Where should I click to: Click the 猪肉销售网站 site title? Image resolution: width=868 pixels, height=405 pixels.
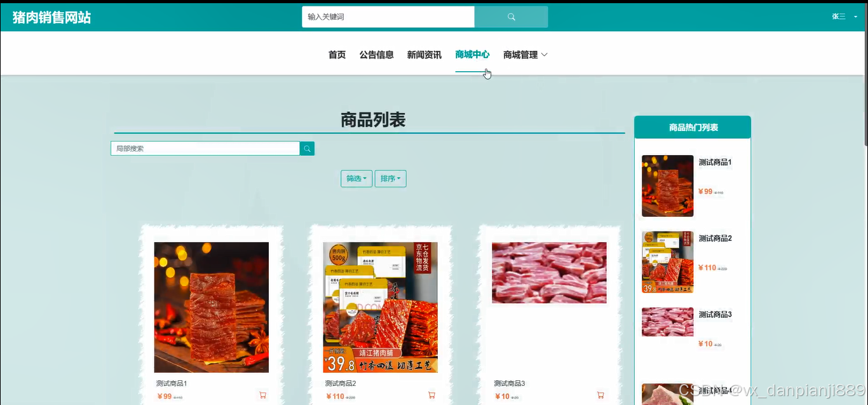click(51, 17)
